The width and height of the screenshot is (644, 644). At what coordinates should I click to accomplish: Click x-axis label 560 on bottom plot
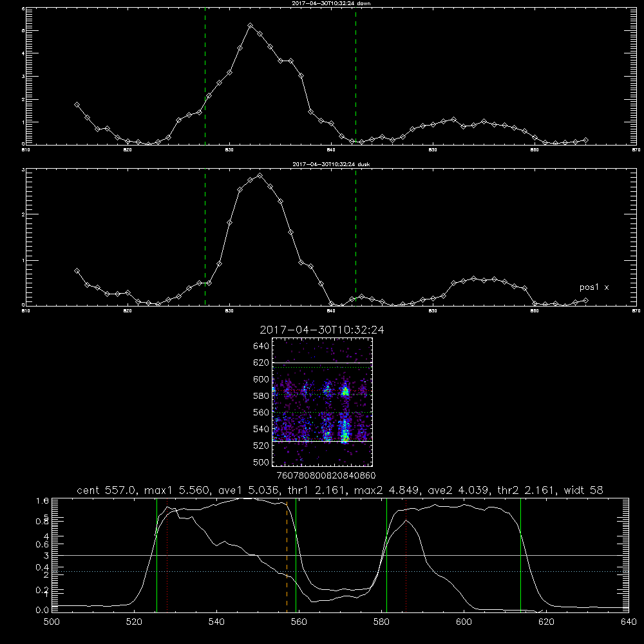(299, 621)
